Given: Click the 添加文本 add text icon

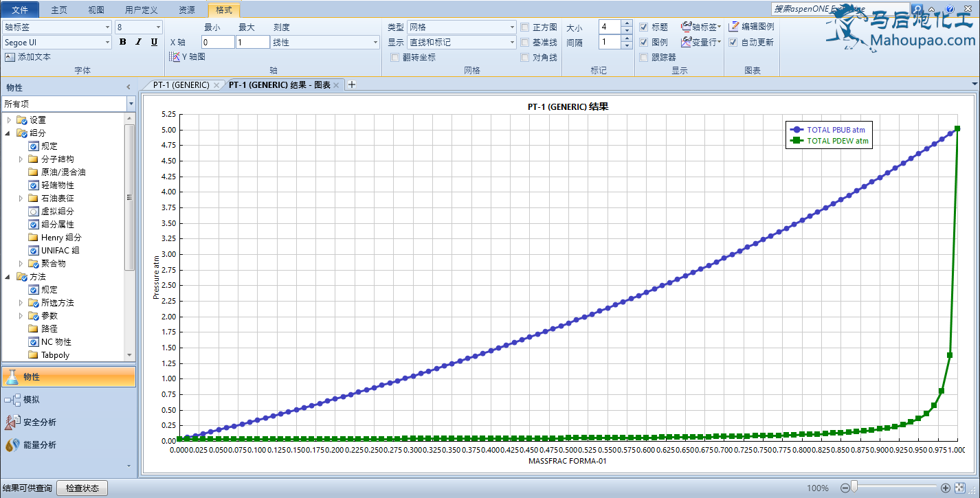Looking at the screenshot, I should (10, 57).
